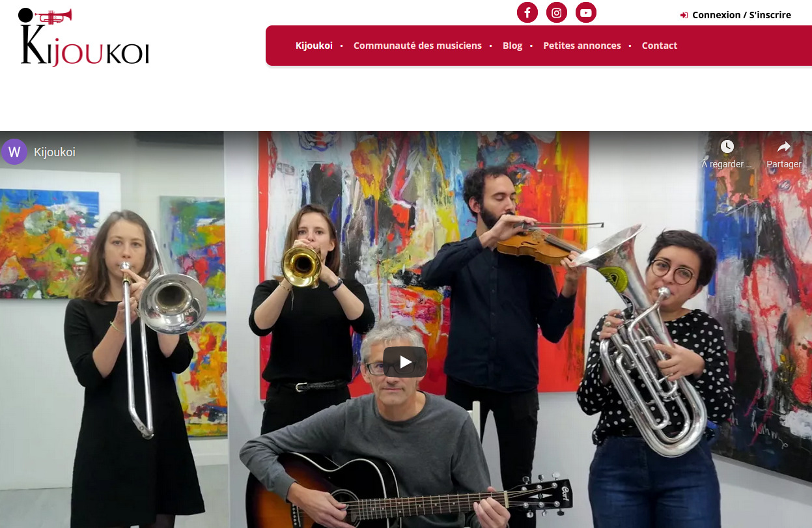Screen dimensions: 812x528
Task: Click Connexion / S'inscrire link
Action: (742, 15)
